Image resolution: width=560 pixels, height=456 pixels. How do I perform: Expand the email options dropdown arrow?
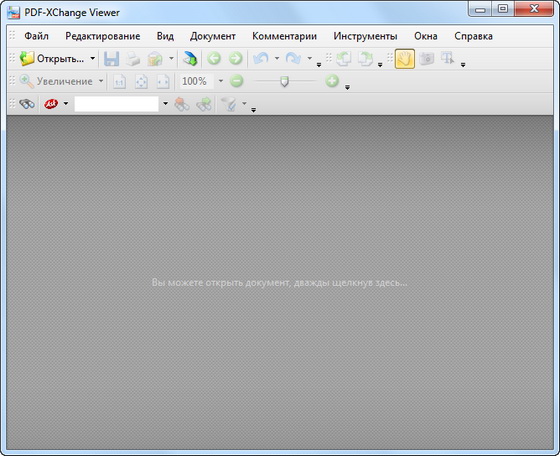[171, 59]
